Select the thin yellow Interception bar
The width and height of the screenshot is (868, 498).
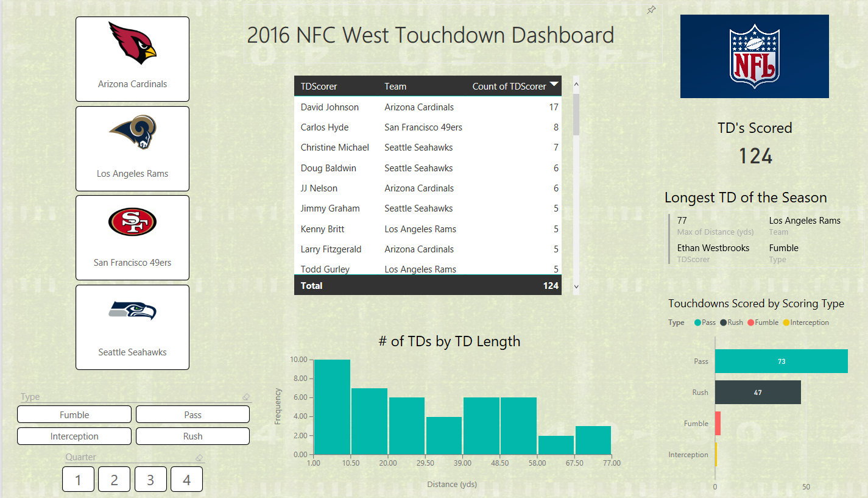coord(716,455)
